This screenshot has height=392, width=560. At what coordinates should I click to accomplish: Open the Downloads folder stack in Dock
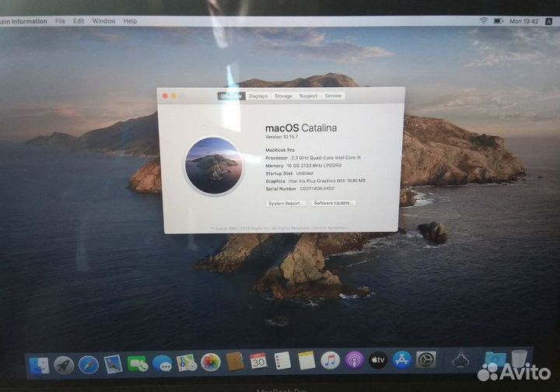495,359
